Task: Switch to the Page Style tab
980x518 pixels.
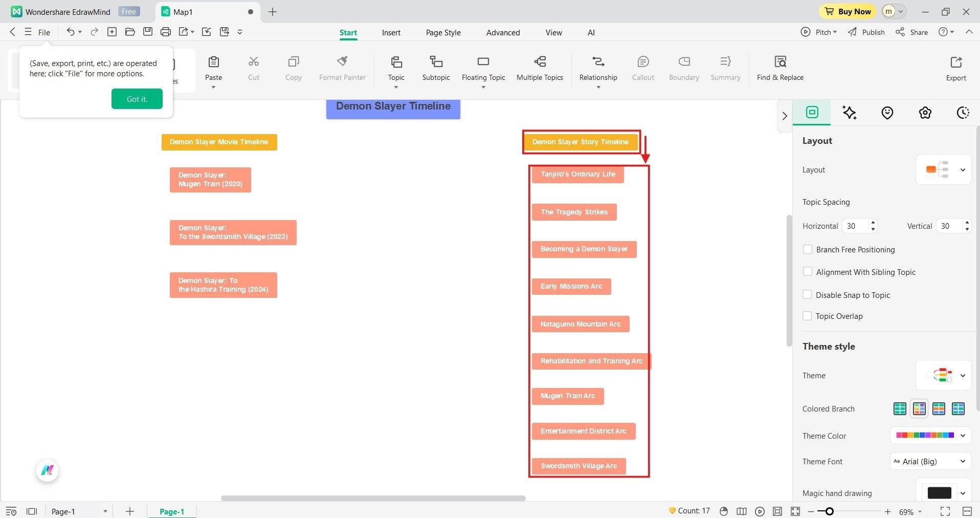Action: (443, 32)
